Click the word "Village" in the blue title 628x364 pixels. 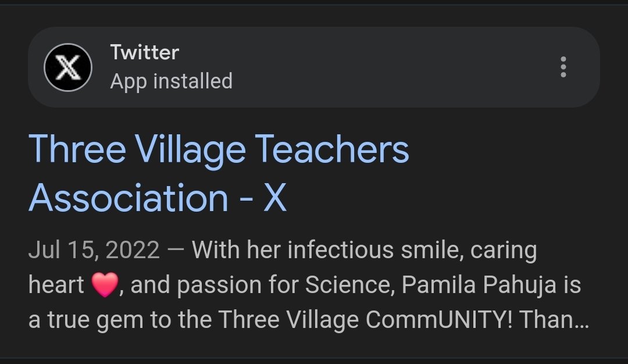click(191, 149)
